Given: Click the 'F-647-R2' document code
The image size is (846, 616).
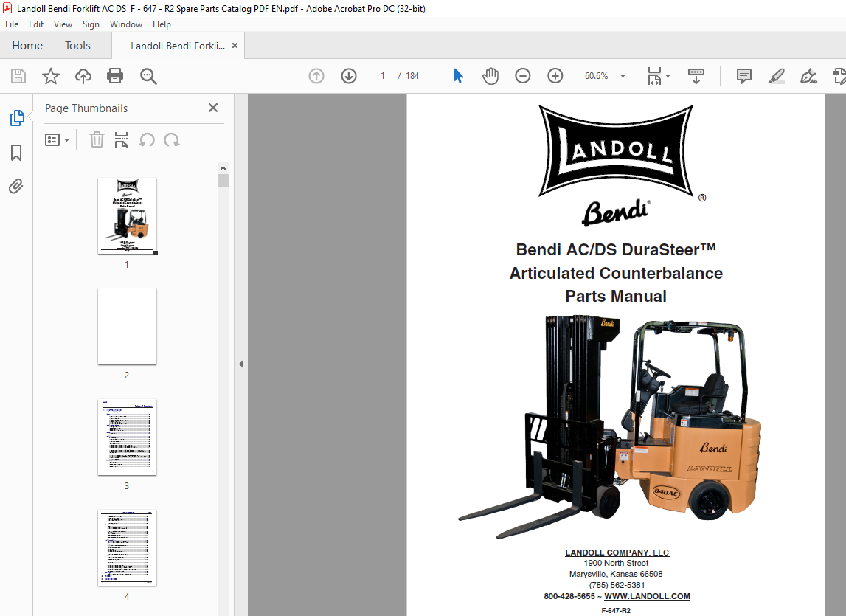Looking at the screenshot, I should 616,611.
